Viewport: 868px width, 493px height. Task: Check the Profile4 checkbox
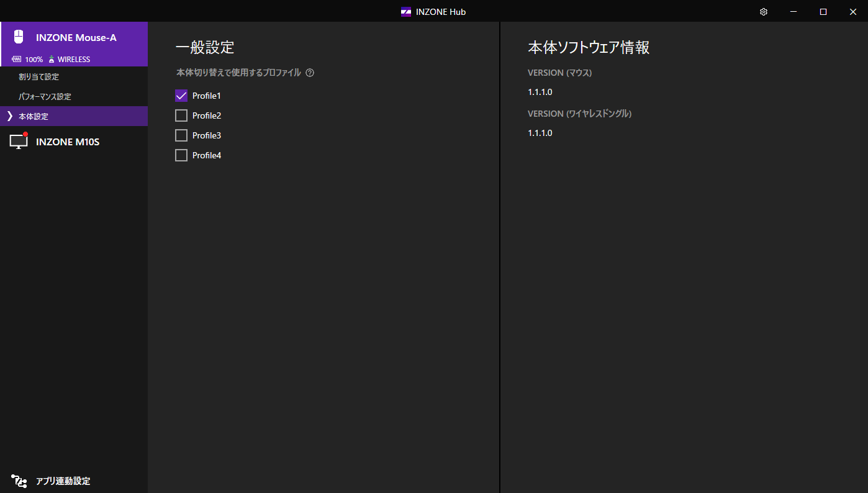(181, 155)
